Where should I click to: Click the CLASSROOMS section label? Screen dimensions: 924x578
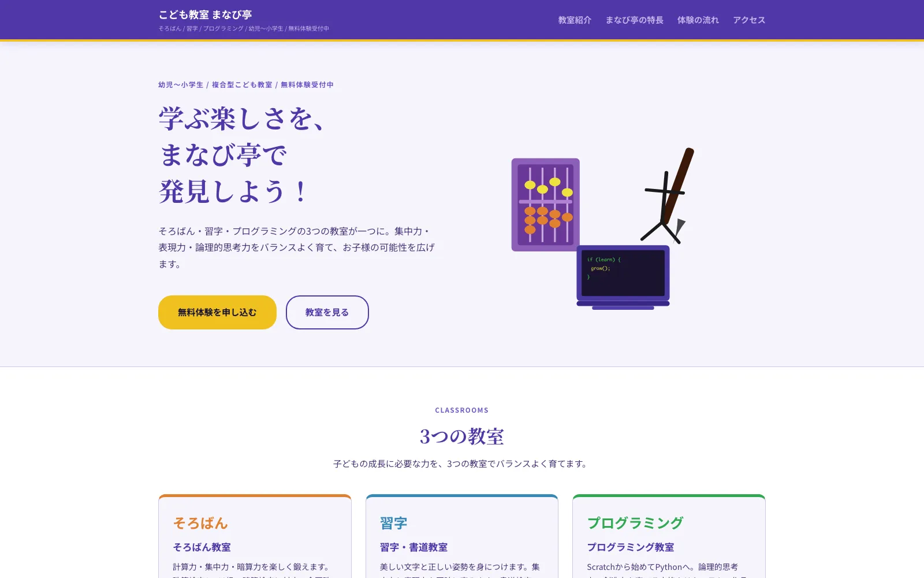tap(462, 410)
